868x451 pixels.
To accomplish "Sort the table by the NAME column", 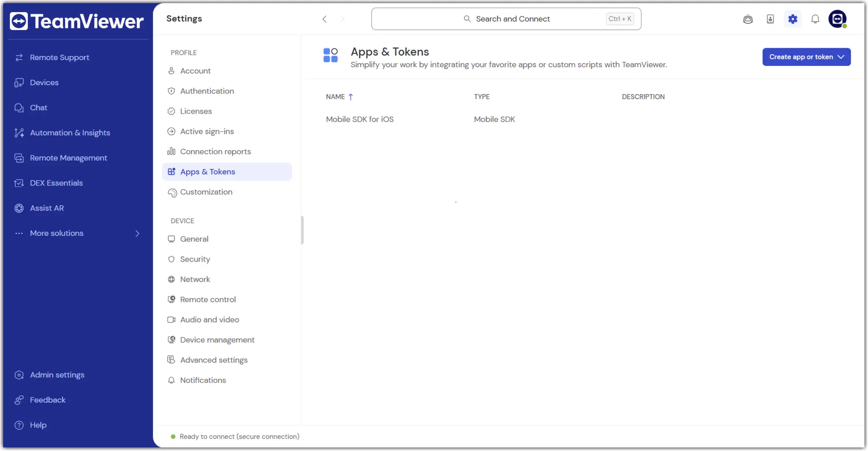I will click(x=339, y=97).
